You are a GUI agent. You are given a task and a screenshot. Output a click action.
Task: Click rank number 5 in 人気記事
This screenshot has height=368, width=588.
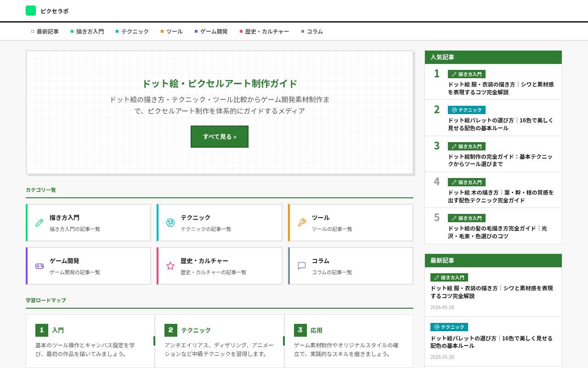[437, 218]
